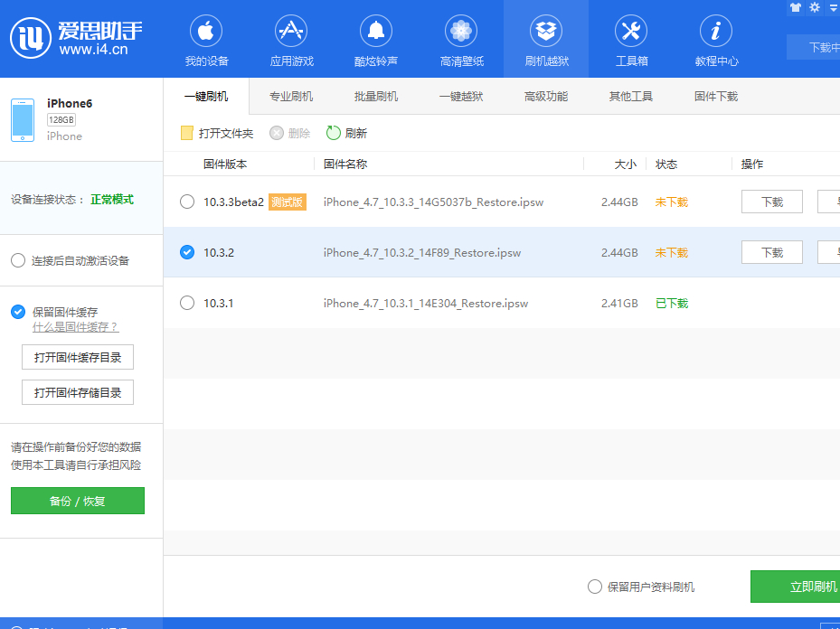Click the iPhone6 device name
840x629 pixels.
click(x=70, y=103)
